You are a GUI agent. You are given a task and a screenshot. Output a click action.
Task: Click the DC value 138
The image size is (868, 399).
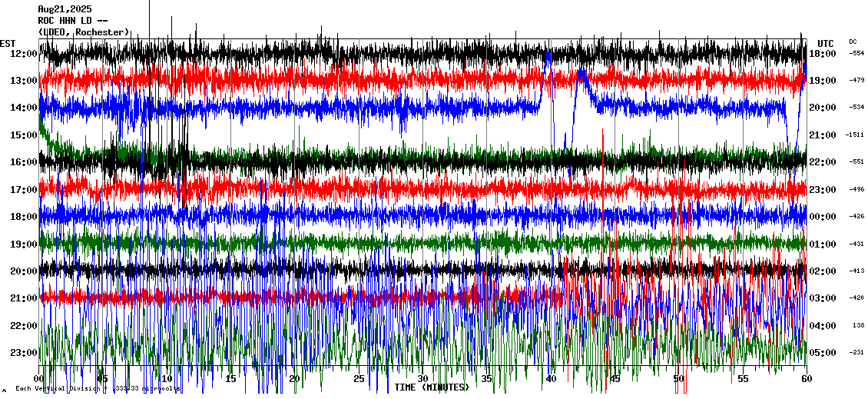859,325
